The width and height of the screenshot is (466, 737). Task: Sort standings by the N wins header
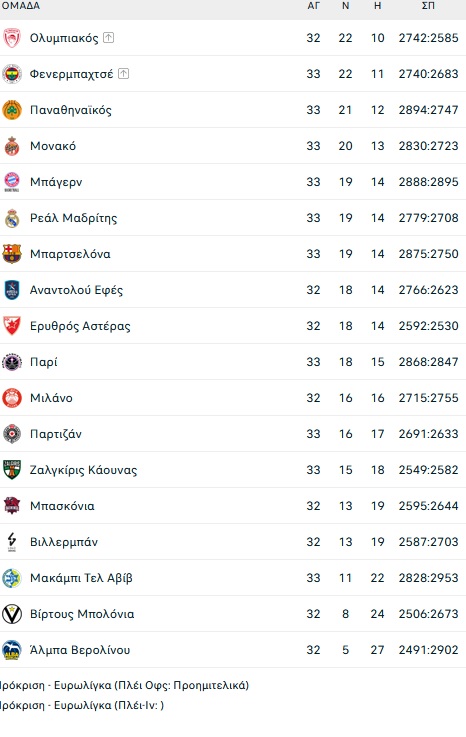tap(346, 6)
